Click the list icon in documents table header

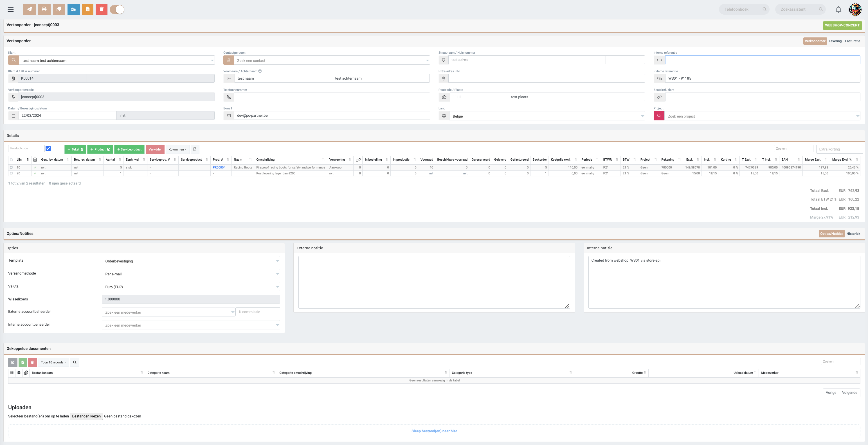[x=12, y=373]
